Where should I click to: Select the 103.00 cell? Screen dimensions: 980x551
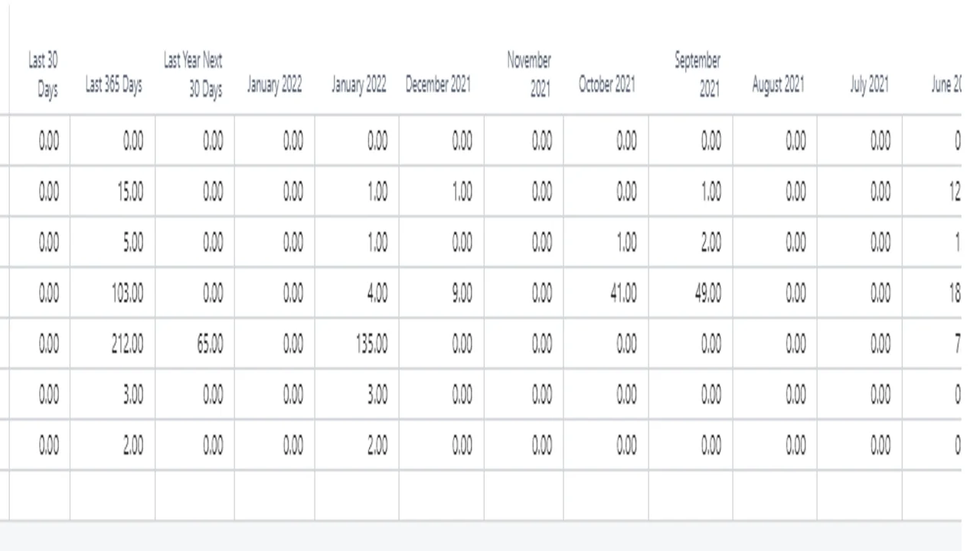126,294
